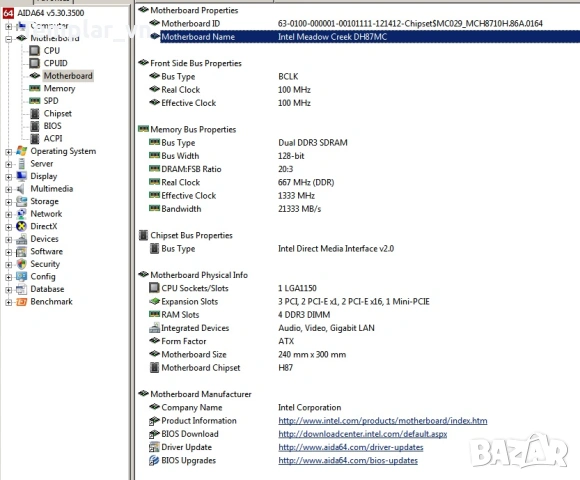Select the ACPI tree item

53,138
